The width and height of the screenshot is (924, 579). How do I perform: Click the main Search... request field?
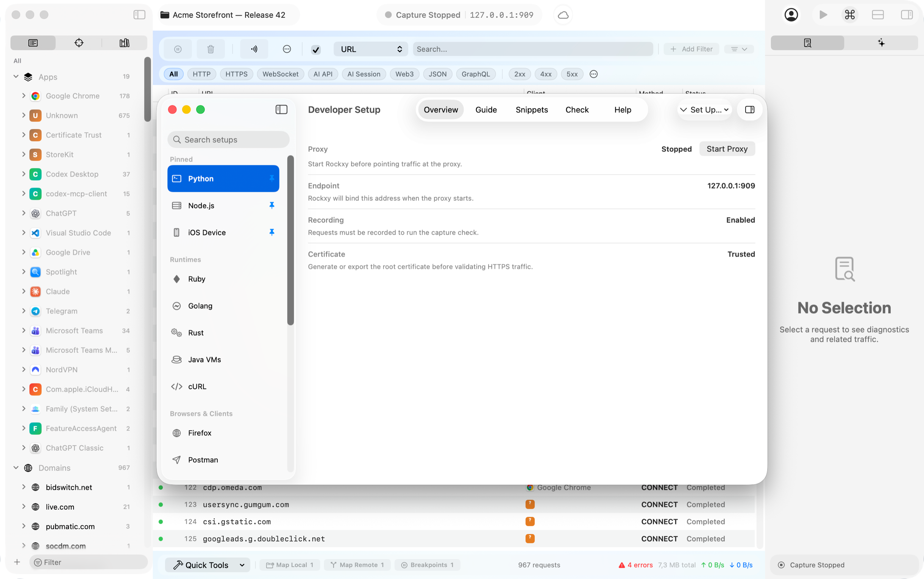pyautogui.click(x=533, y=49)
